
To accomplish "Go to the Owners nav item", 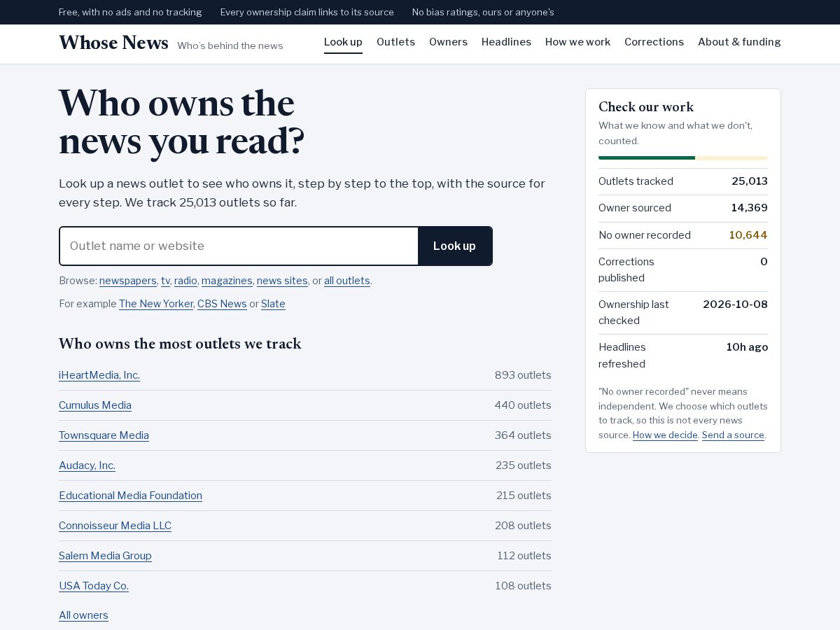I will click(448, 42).
